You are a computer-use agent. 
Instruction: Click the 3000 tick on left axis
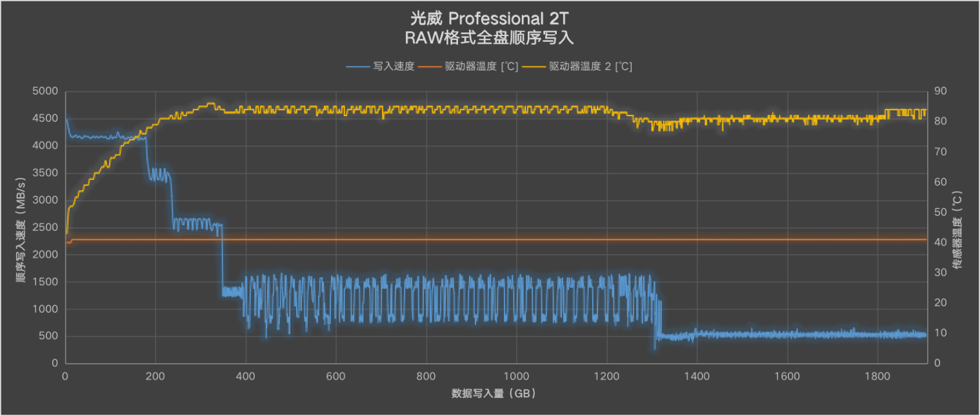click(x=45, y=201)
